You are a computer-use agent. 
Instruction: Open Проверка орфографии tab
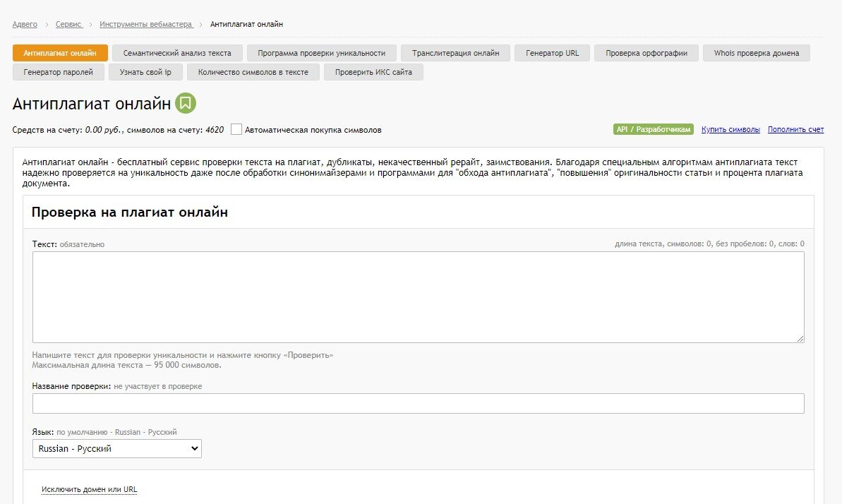pyautogui.click(x=646, y=53)
